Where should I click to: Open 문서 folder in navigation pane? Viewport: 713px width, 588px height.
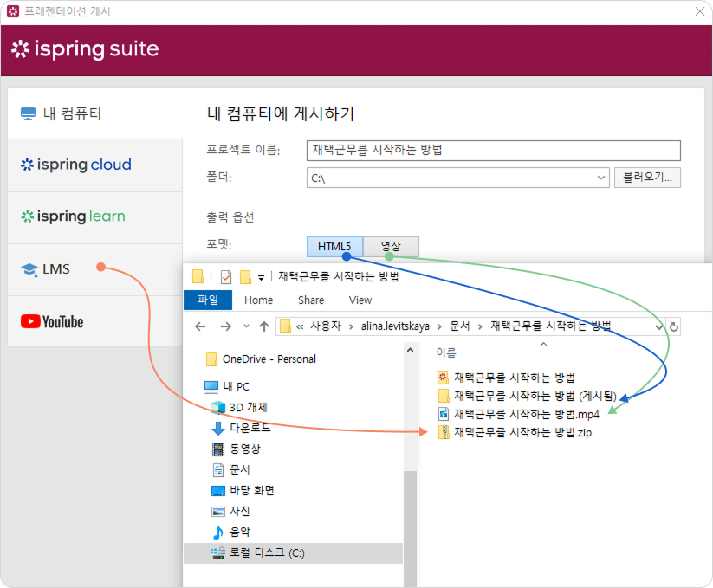240,470
